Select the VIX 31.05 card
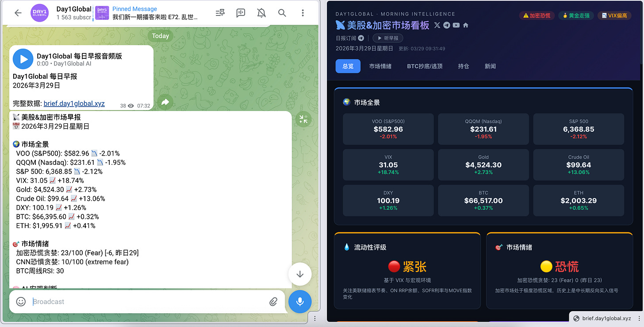The image size is (644, 327). tap(388, 165)
